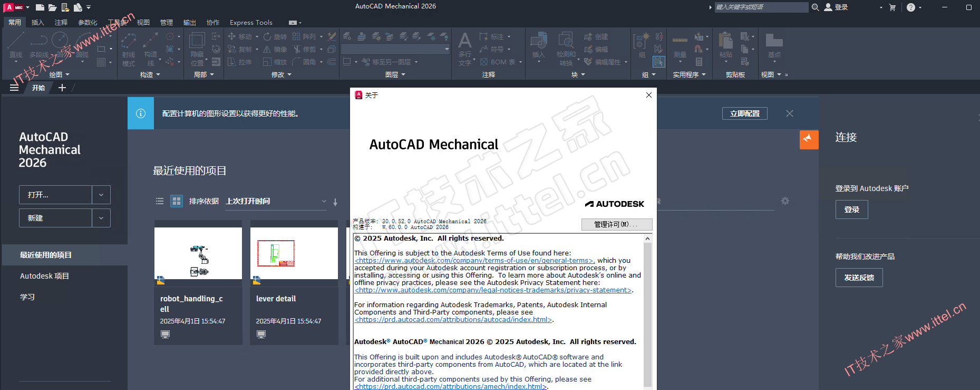Image resolution: width=980 pixels, height=390 pixels.
Task: Click 管理许可 button in About dialog
Action: (x=617, y=224)
